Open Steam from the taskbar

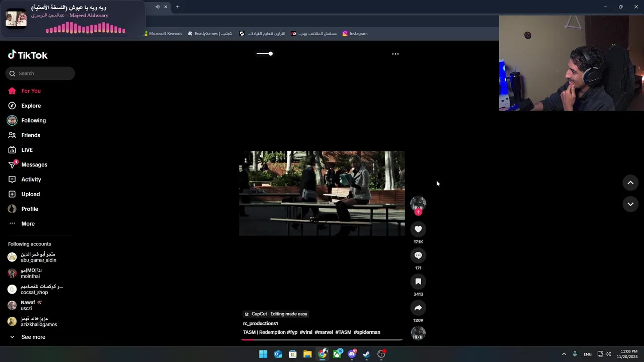pyautogui.click(x=367, y=354)
